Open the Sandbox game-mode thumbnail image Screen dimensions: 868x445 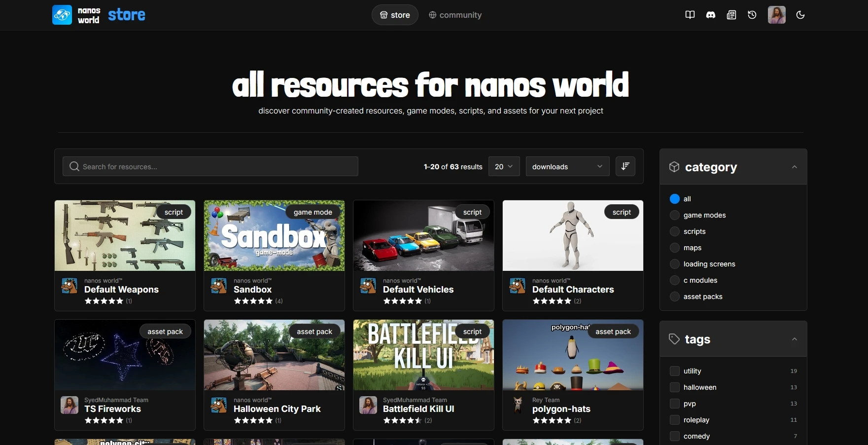(x=275, y=236)
